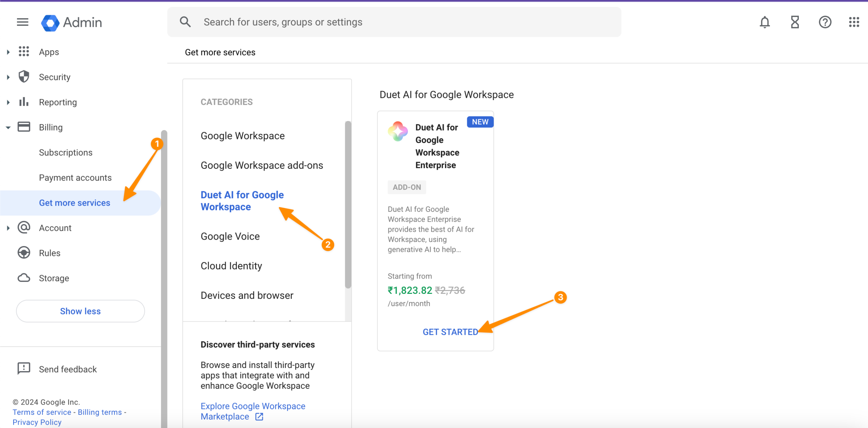Image resolution: width=868 pixels, height=428 pixels.
Task: Open the Google apps grid launcher
Action: click(x=854, y=22)
